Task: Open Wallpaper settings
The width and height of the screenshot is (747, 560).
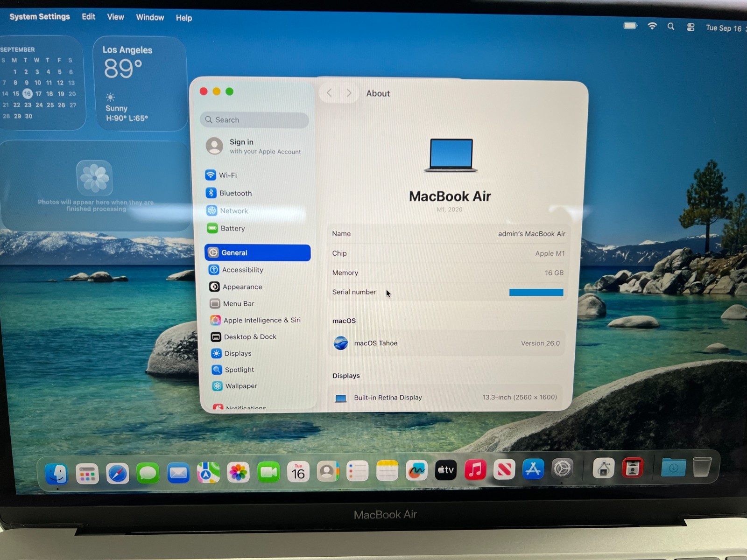Action: (240, 386)
